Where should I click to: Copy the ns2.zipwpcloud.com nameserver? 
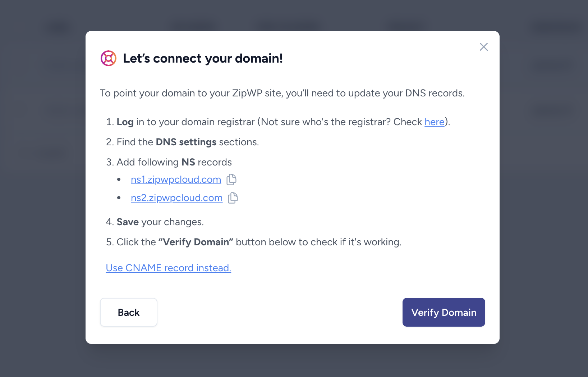click(x=233, y=198)
